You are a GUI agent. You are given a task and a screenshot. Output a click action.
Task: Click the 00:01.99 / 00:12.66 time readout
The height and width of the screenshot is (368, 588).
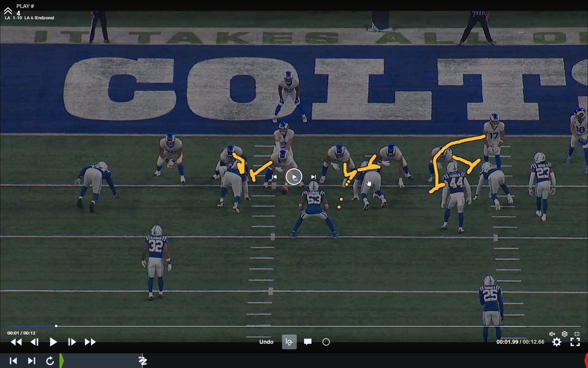pos(520,342)
